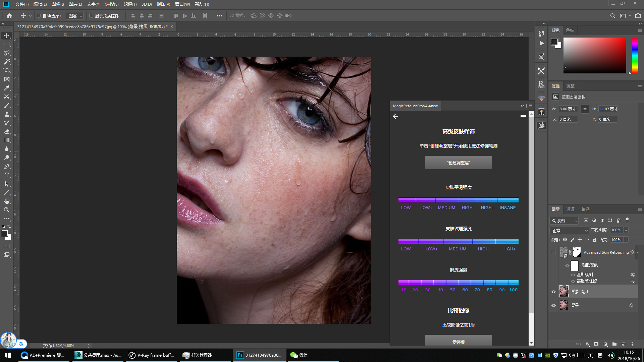Open WeChat from the taskbar
This screenshot has height=362, width=644.
[299, 355]
